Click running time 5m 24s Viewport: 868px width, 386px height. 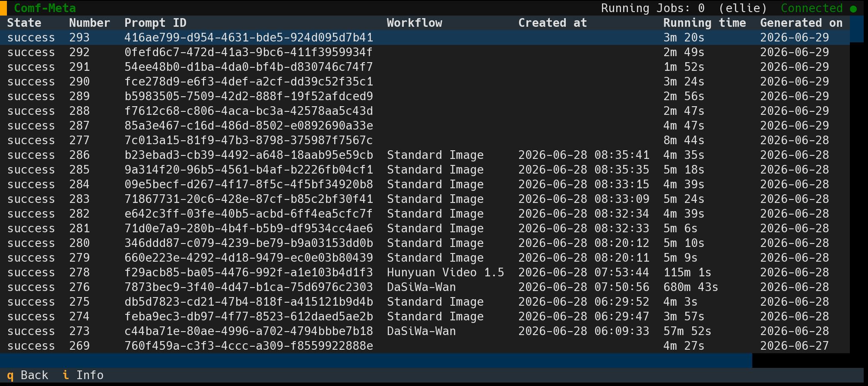(x=684, y=199)
